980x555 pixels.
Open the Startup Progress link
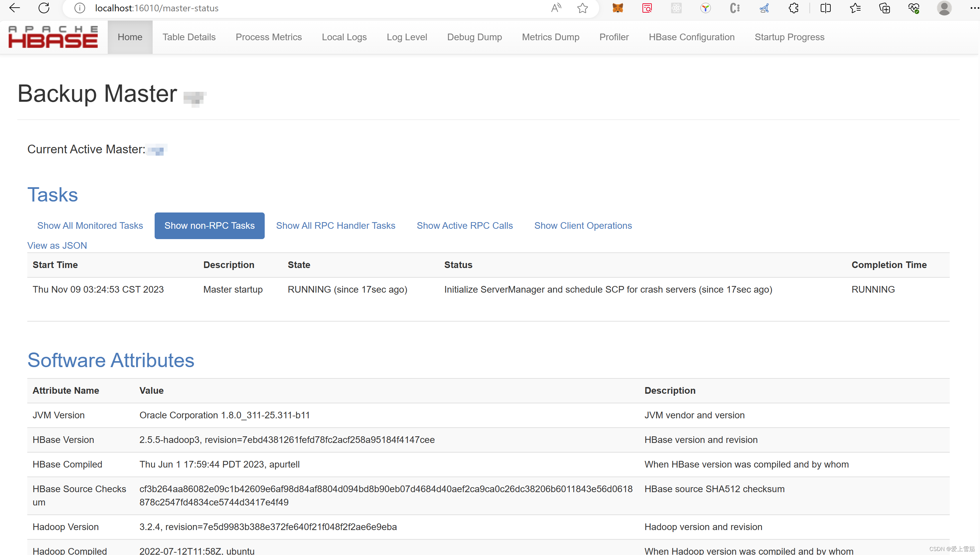789,37
